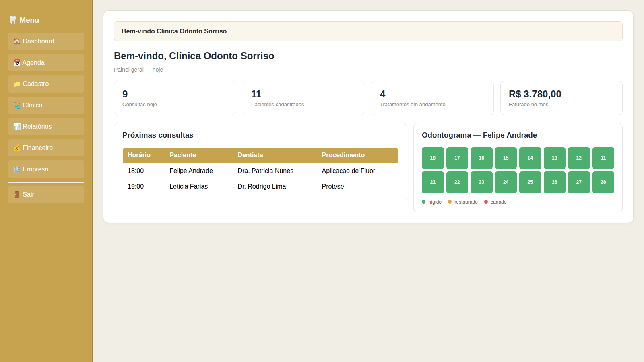Viewport: 644px width, 362px height.
Task: Select tooth 25 in the odontogram
Action: tap(530, 182)
